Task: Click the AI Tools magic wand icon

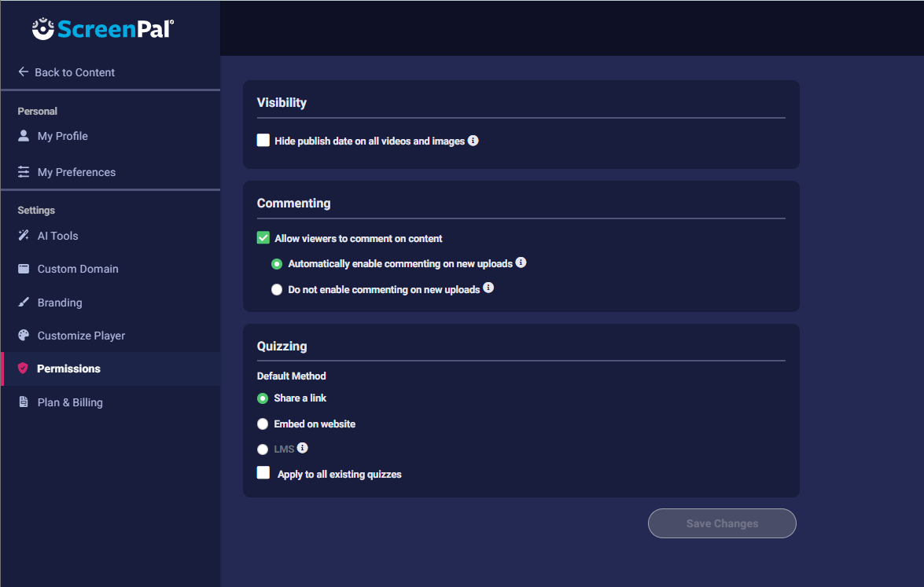Action: tap(24, 236)
